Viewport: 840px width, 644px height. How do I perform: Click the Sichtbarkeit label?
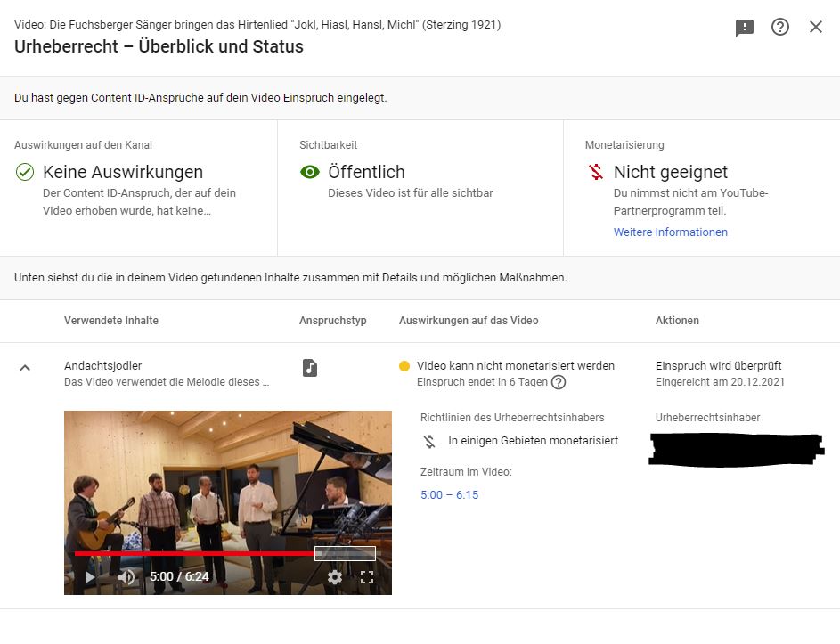click(329, 144)
